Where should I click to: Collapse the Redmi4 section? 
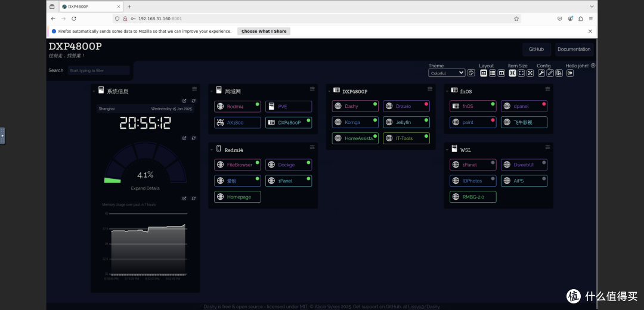[x=212, y=150]
